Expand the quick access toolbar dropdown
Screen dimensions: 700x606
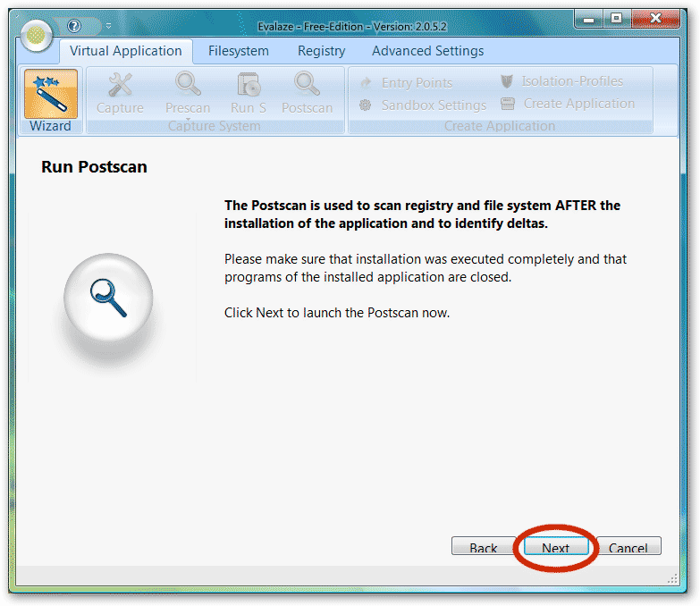coord(108,26)
